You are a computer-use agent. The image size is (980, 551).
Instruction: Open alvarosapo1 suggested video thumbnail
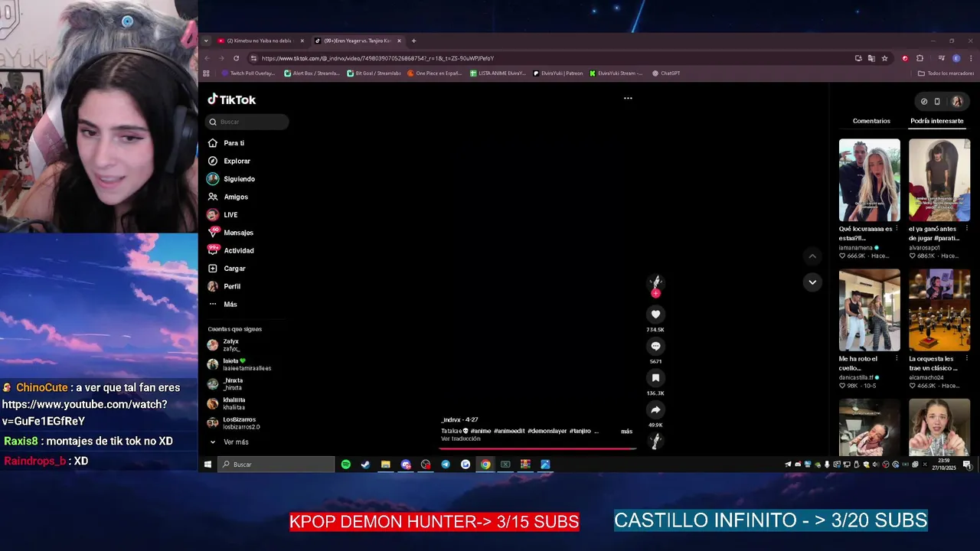[939, 180]
